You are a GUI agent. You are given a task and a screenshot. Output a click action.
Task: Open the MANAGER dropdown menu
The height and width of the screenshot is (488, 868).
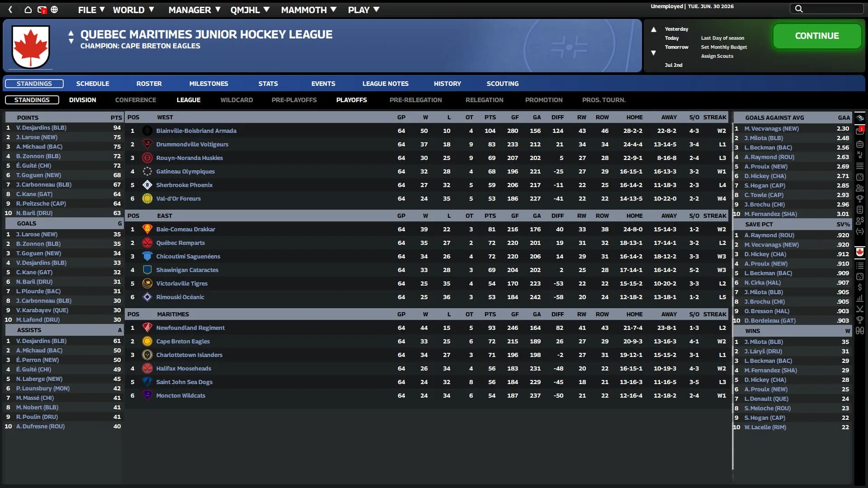point(194,10)
